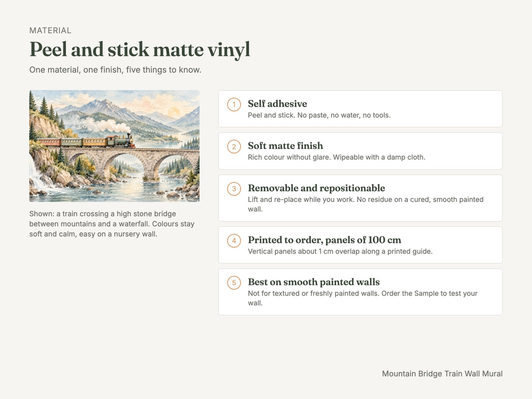
Task: Click Printed to order panels heading
Action: point(325,240)
